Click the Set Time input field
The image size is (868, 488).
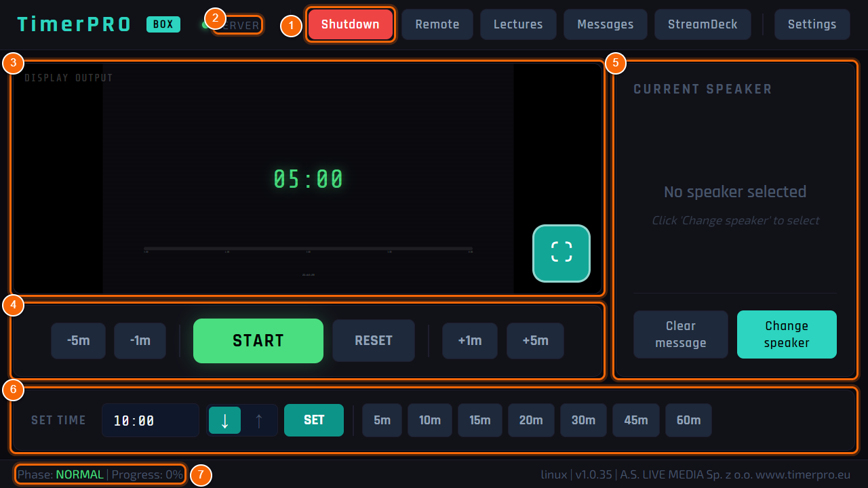point(151,420)
